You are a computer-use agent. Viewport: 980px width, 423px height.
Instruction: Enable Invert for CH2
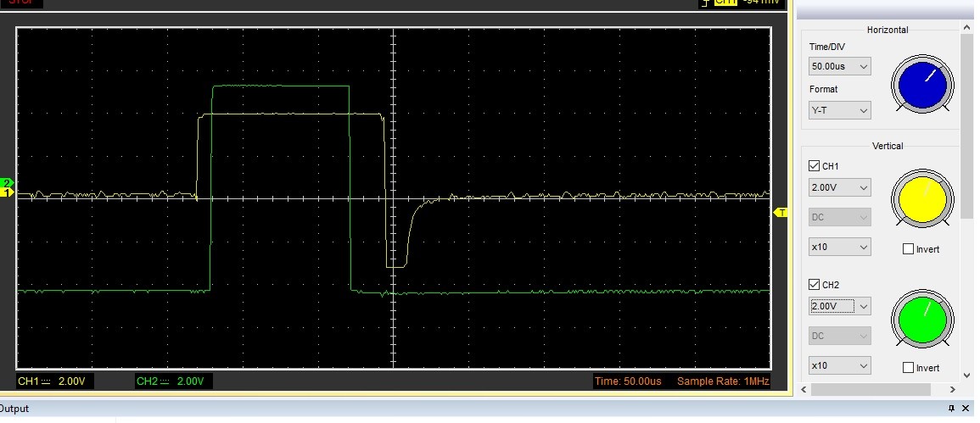909,368
